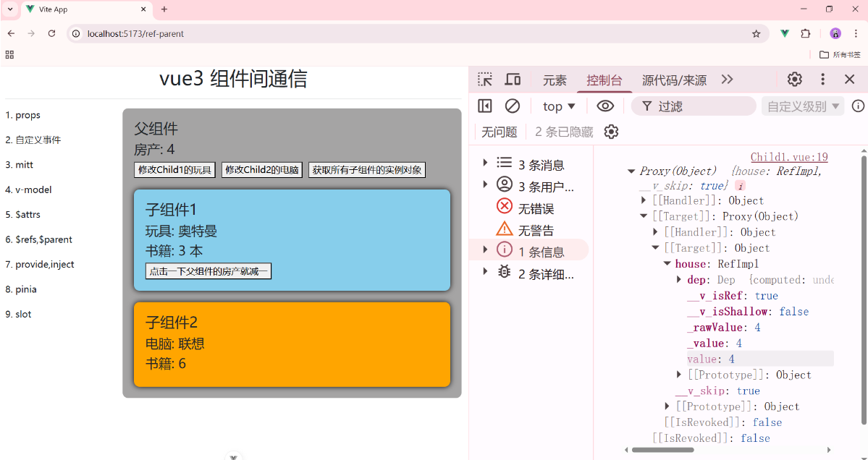Select the 无错误 filter row

[528, 208]
